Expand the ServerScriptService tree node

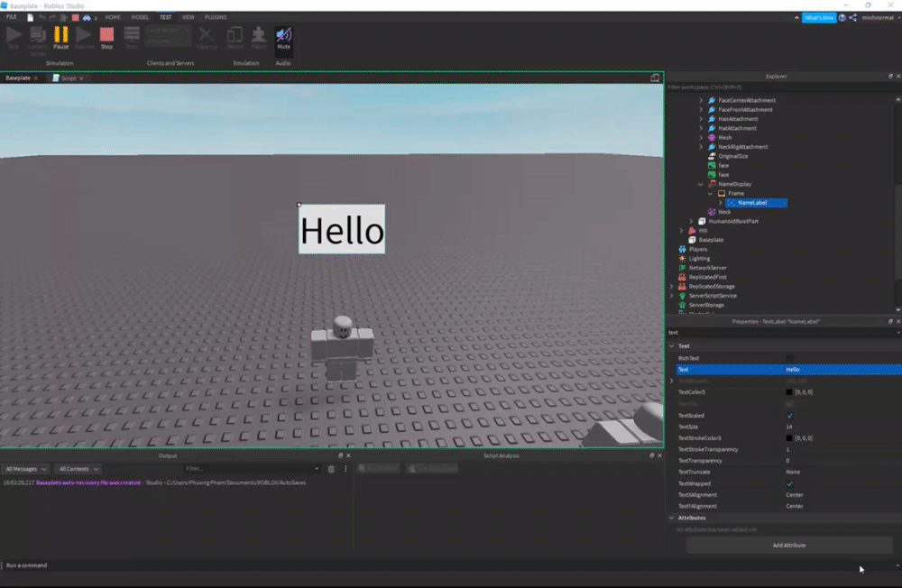tap(672, 296)
